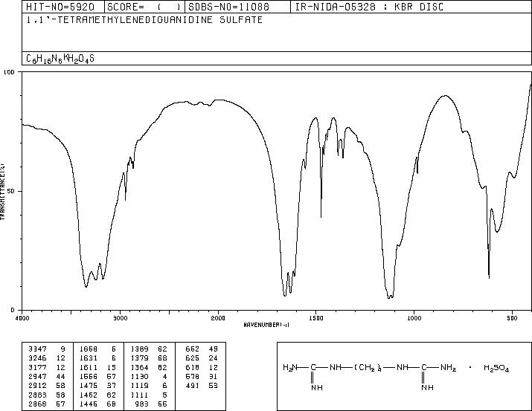Select peak table entry 578
532x411 pixels.
(x=193, y=376)
